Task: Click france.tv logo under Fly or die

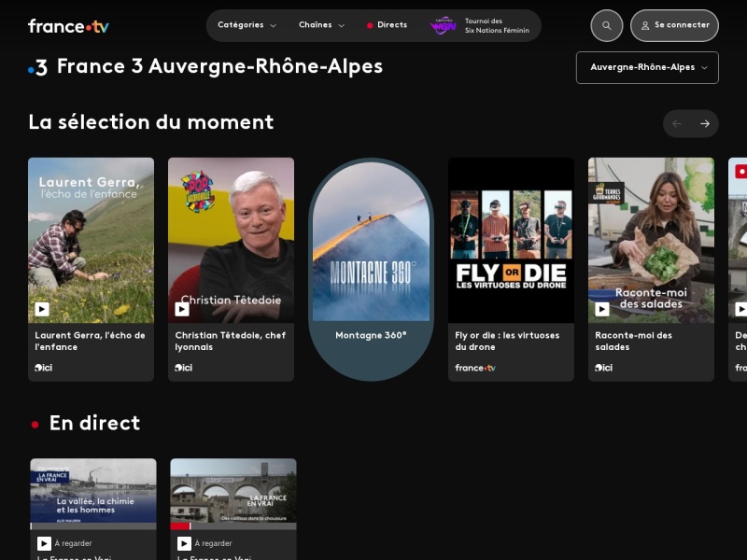Action: pos(475,368)
